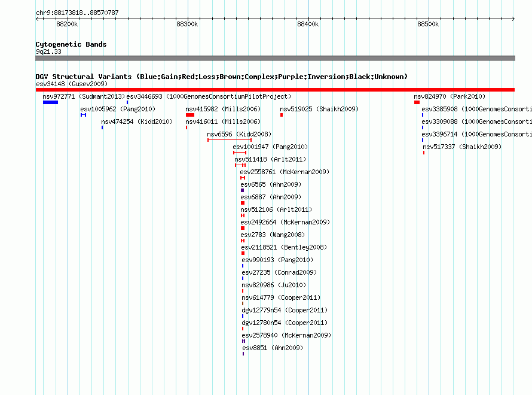
Task: Open esv8851 (Ahn2009) variant
Action: click(x=273, y=348)
